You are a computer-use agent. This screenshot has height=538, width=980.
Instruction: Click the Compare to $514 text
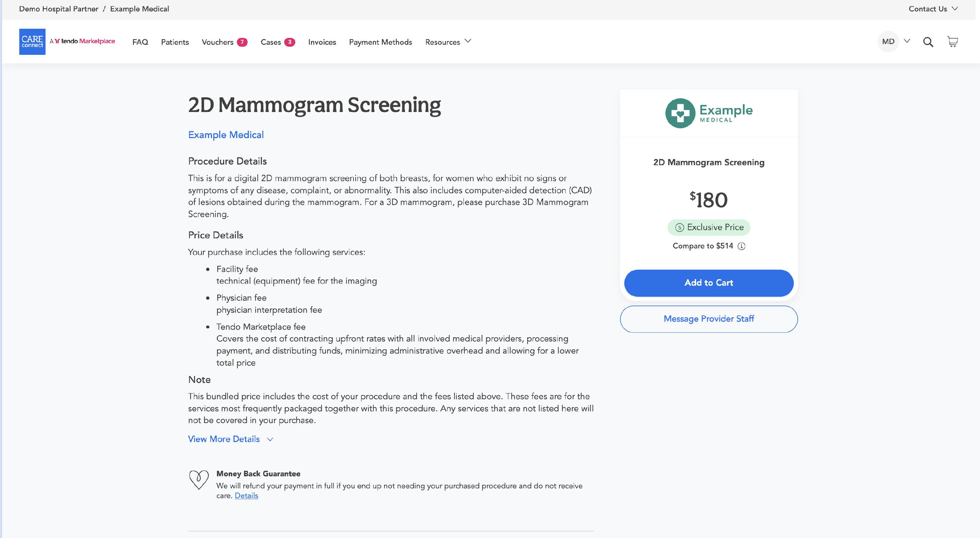pyautogui.click(x=703, y=246)
